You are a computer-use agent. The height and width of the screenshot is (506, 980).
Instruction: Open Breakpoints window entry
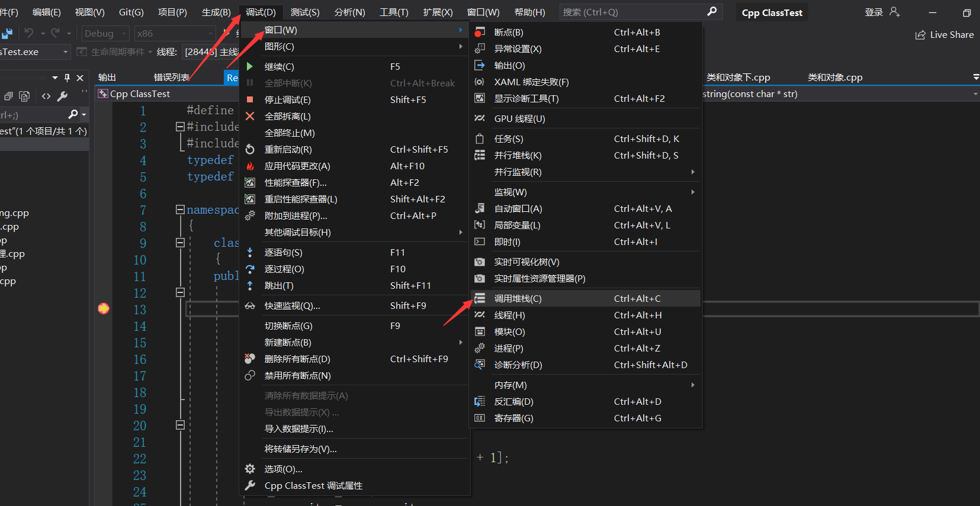click(586, 33)
